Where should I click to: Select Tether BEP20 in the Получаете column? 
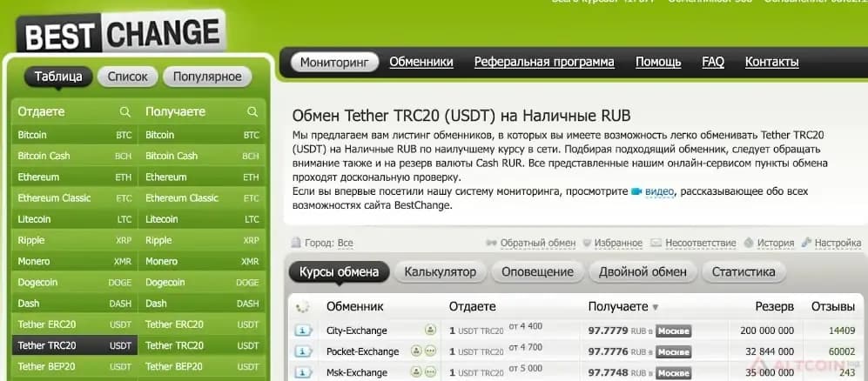(202, 366)
